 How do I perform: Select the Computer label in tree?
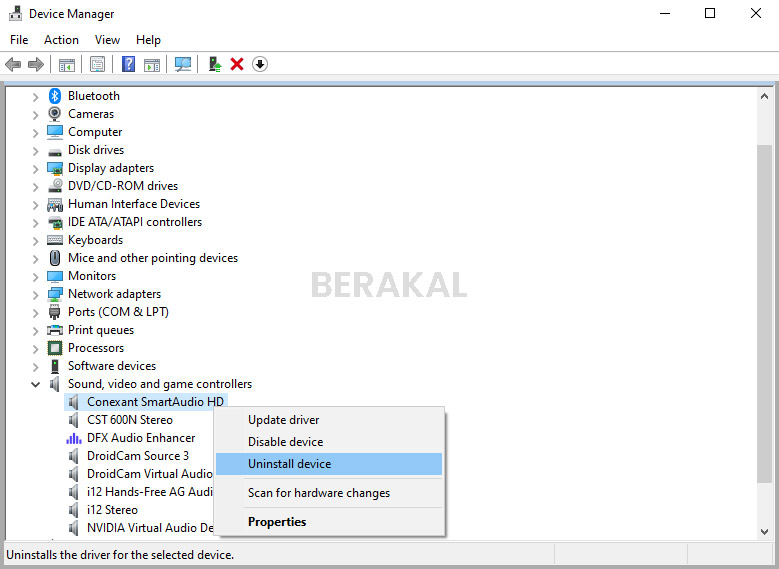[95, 132]
